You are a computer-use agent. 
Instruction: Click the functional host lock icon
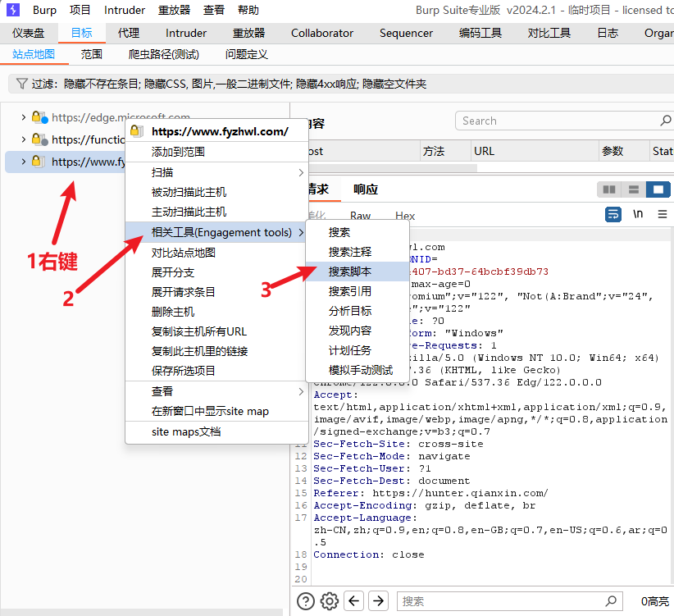(x=40, y=139)
